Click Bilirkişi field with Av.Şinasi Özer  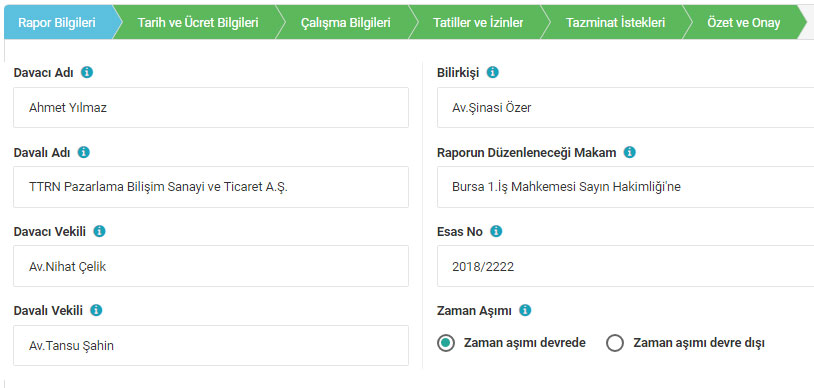[625, 108]
